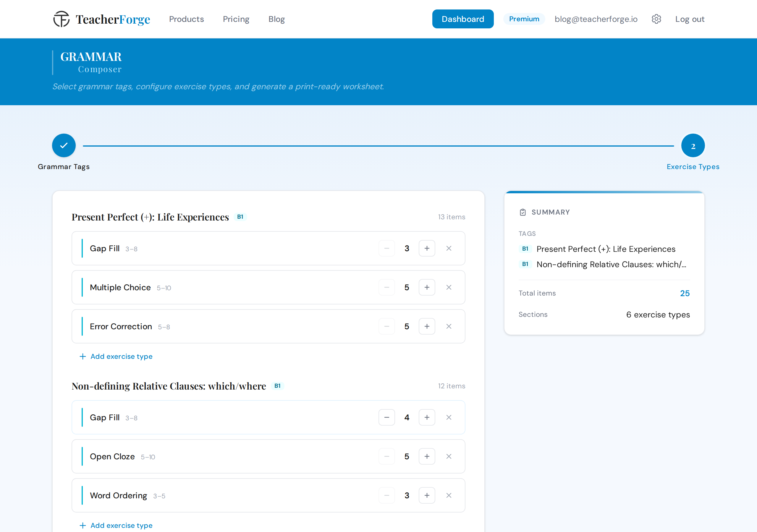Go back to Grammar Tags step
The width and height of the screenshot is (757, 532).
[64, 145]
